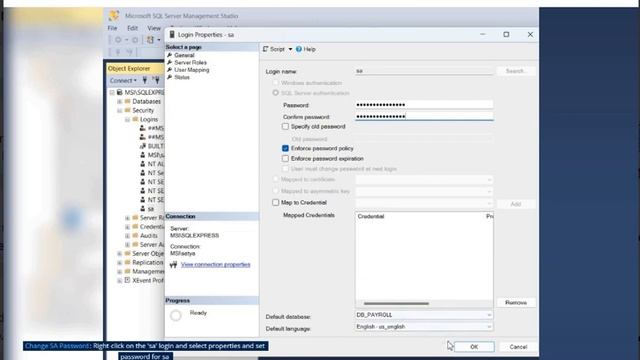
Task: Click the connection properties network icon
Action: tap(173, 265)
